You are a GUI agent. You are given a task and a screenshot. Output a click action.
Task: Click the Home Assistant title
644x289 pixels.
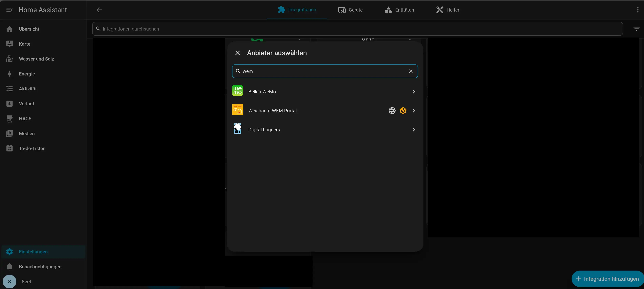(43, 10)
